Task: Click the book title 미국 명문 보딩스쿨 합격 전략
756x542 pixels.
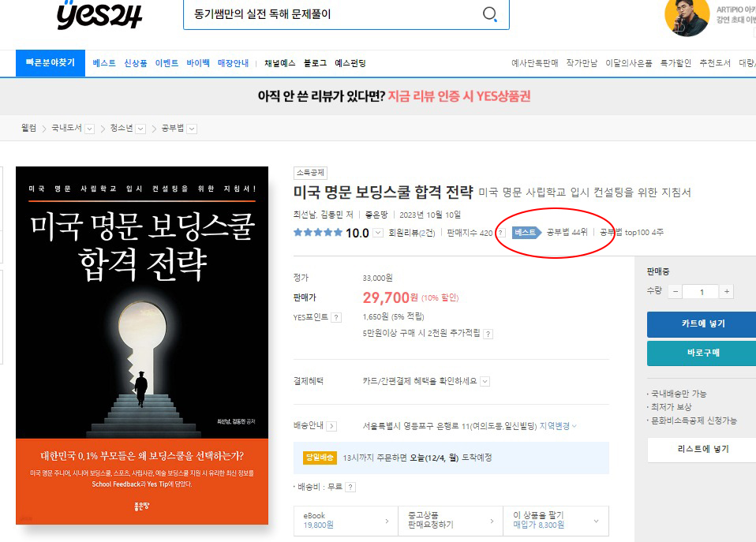Action: [384, 193]
